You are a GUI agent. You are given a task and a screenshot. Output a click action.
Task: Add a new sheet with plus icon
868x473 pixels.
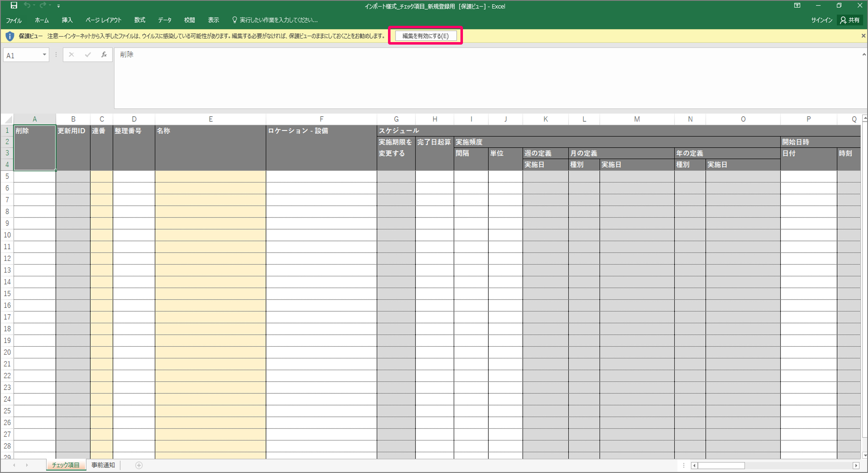click(x=139, y=465)
